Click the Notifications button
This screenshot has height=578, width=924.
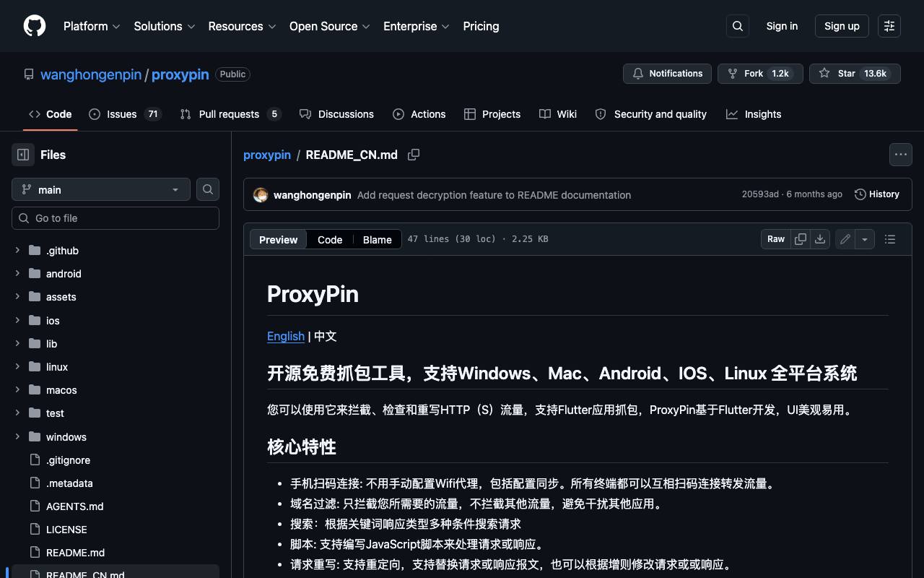click(x=667, y=74)
